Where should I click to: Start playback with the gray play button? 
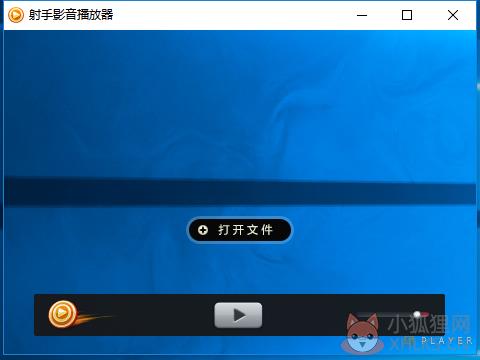[x=238, y=315]
